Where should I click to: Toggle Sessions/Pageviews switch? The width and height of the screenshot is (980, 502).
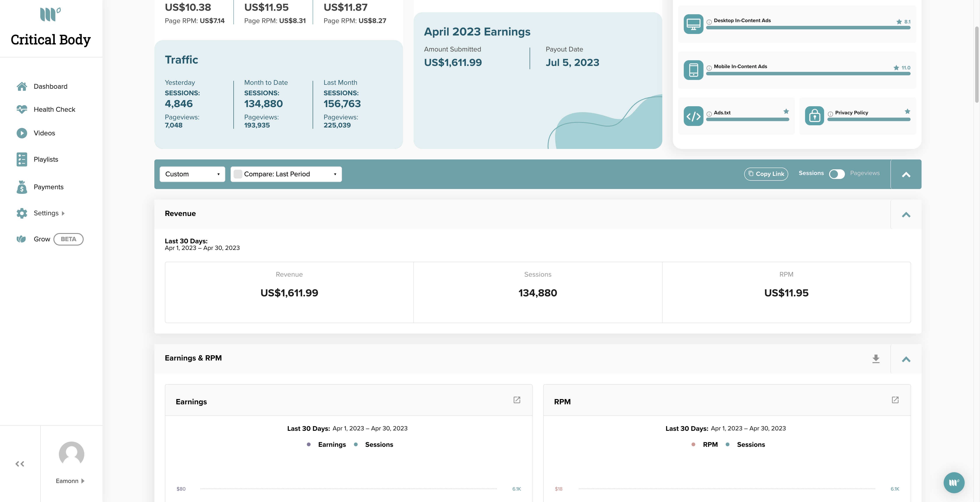837,174
